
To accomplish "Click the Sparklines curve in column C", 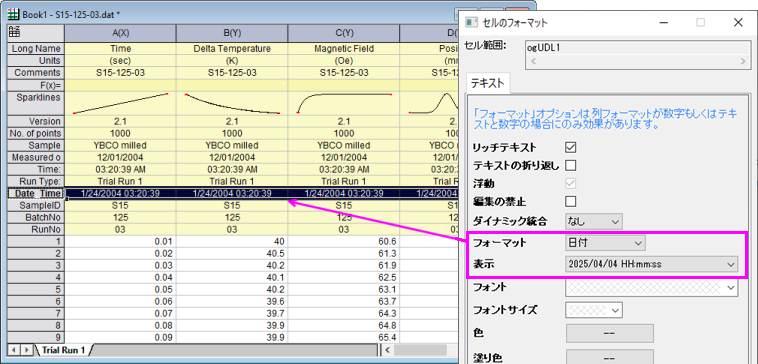I will [x=343, y=103].
